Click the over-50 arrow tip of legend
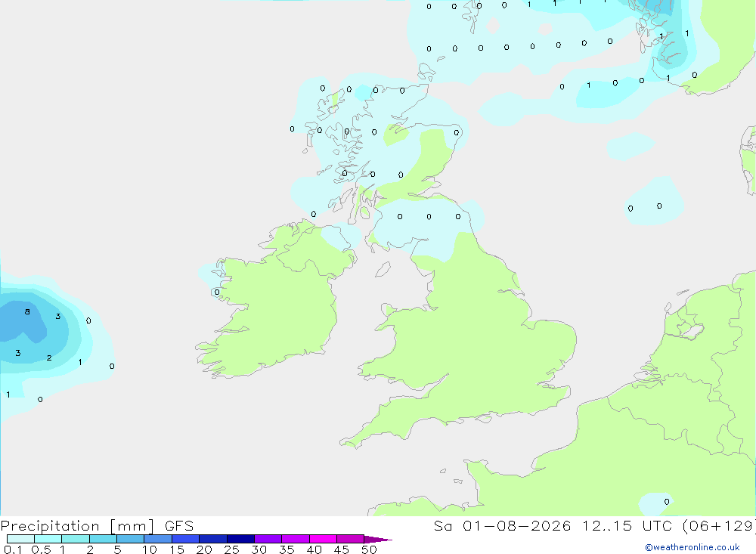 click(378, 540)
